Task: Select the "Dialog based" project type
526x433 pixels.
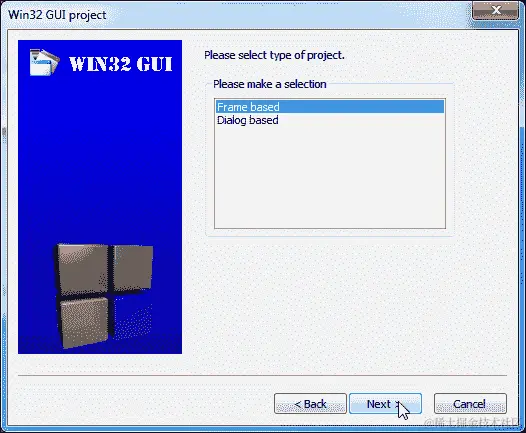Action: pos(330,120)
